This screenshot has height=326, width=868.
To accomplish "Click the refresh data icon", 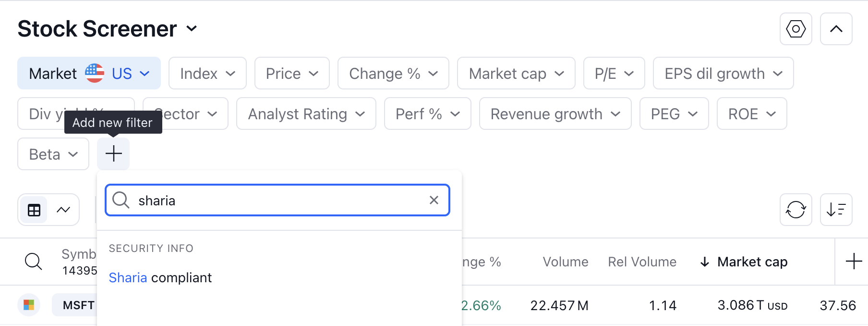I will (796, 210).
